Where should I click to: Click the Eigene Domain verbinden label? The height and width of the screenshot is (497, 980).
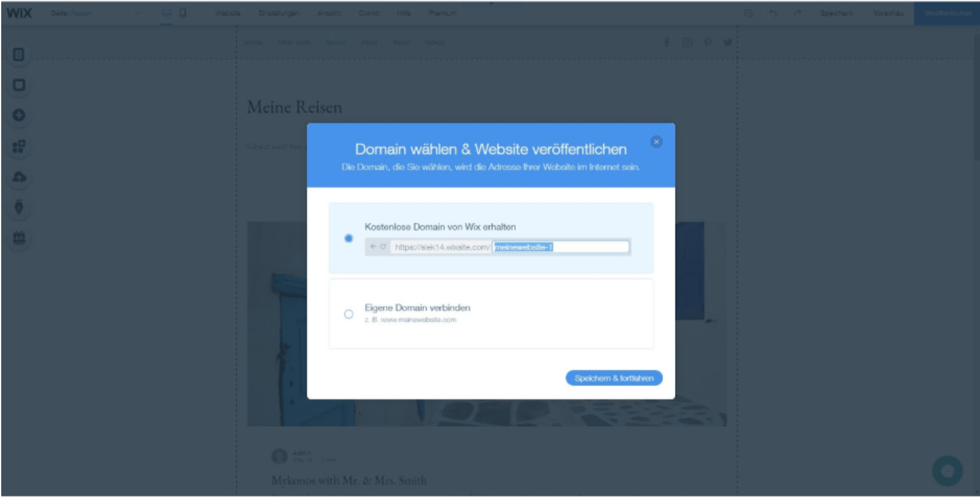click(417, 307)
